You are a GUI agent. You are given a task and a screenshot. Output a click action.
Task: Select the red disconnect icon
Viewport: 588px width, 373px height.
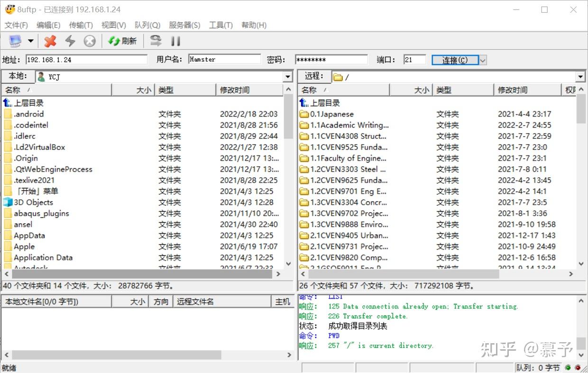pos(49,41)
